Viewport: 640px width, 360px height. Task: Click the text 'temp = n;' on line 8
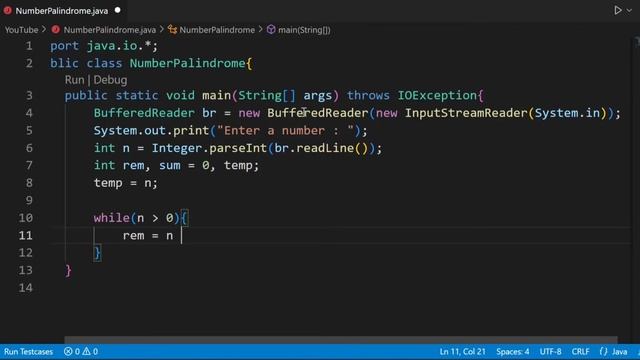click(125, 183)
